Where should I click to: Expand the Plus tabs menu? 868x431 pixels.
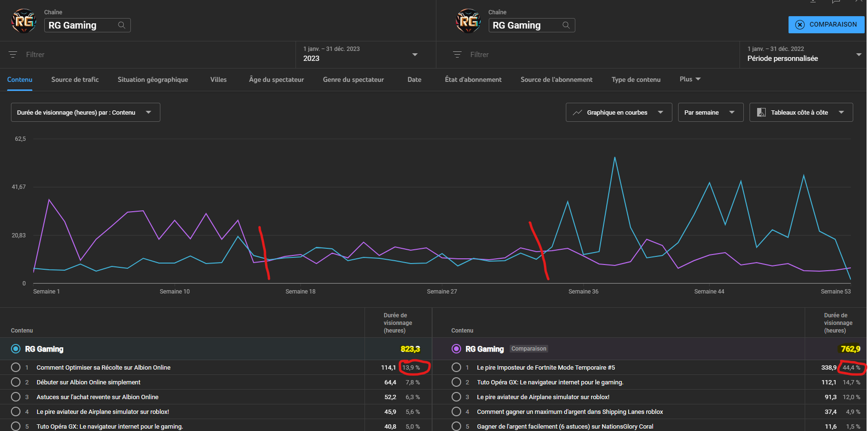coord(690,79)
